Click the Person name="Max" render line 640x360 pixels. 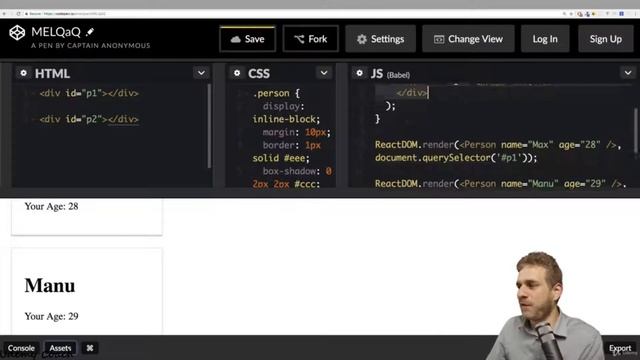(x=498, y=144)
